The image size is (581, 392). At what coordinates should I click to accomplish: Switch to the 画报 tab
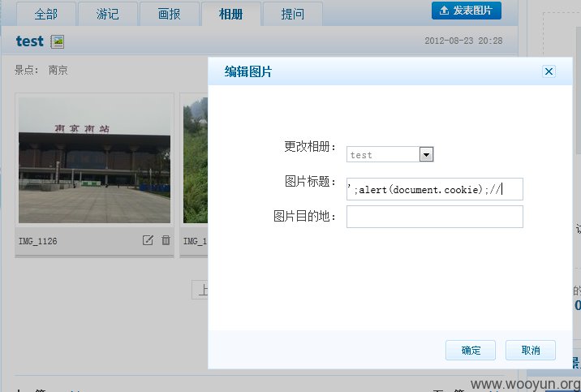[x=170, y=14]
